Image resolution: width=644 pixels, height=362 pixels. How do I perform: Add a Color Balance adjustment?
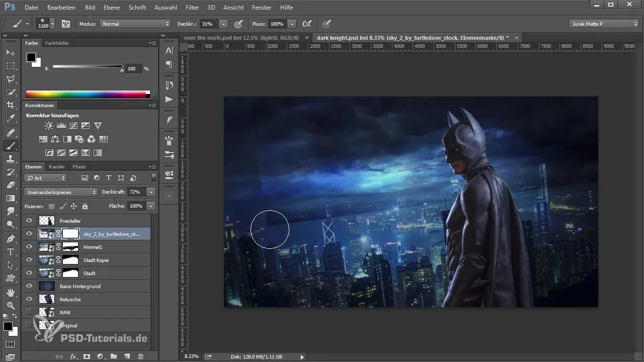point(55,139)
